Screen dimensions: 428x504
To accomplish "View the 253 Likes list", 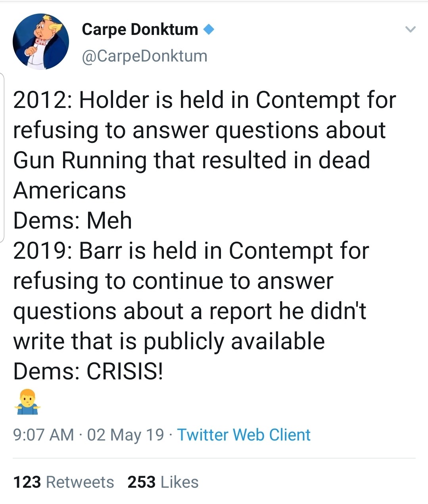I will (163, 482).
